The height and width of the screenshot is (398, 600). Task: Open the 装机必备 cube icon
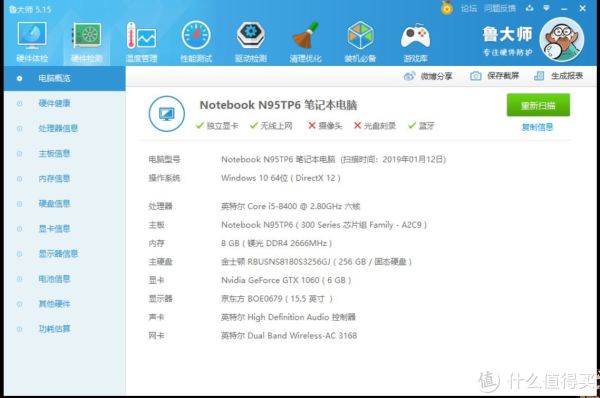360,42
